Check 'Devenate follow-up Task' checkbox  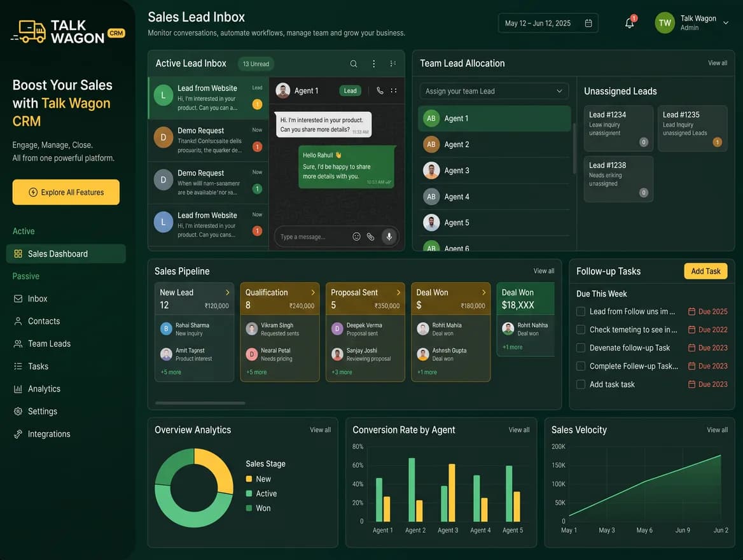(580, 347)
